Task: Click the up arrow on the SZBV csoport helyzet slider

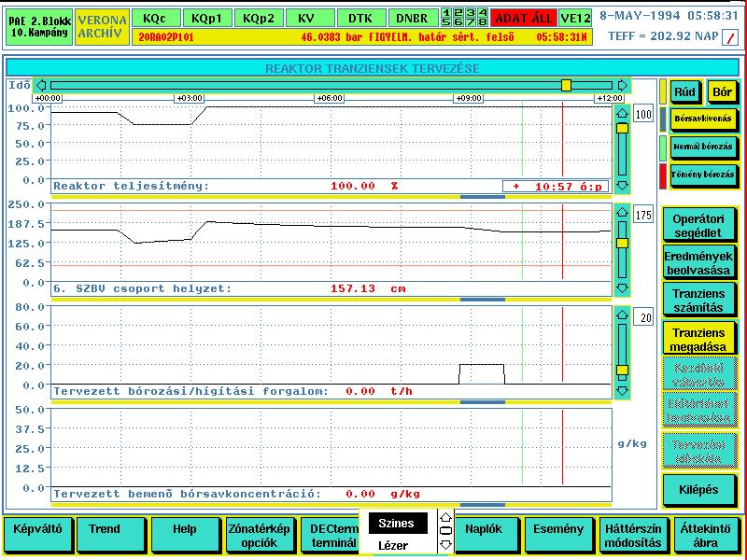Action: [622, 211]
